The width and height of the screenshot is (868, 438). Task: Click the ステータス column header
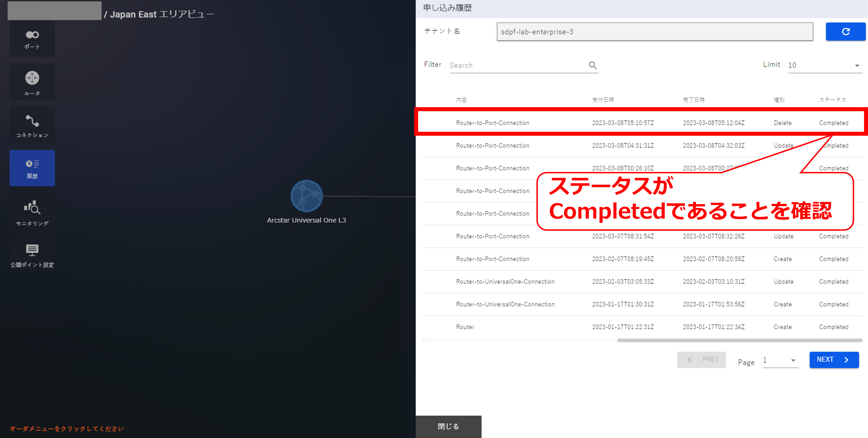coord(832,100)
